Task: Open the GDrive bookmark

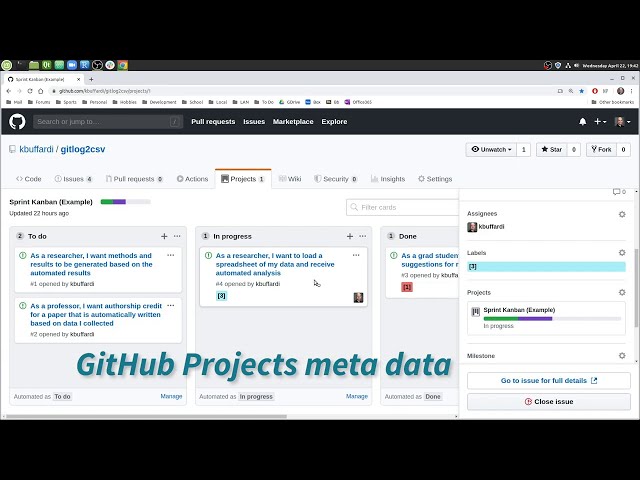Action: [289, 102]
